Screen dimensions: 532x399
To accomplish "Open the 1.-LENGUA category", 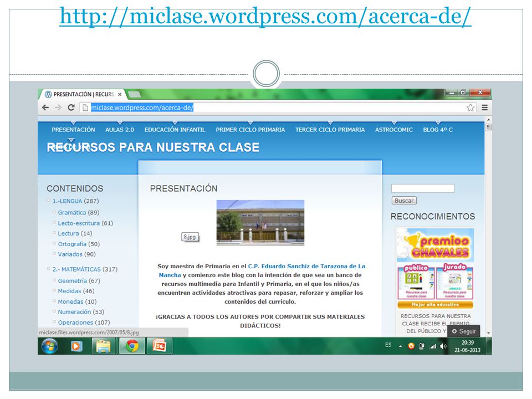I will pos(67,201).
